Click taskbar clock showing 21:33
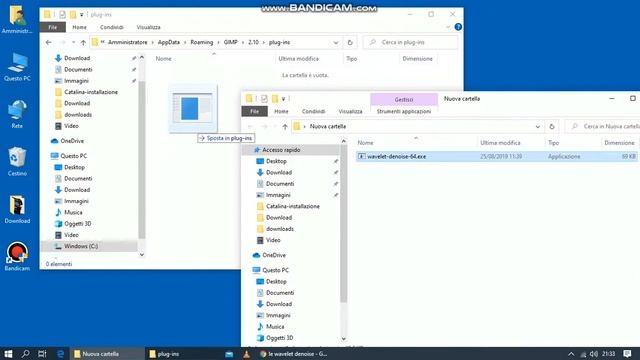Viewport: 640px width, 360px height. [x=608, y=354]
